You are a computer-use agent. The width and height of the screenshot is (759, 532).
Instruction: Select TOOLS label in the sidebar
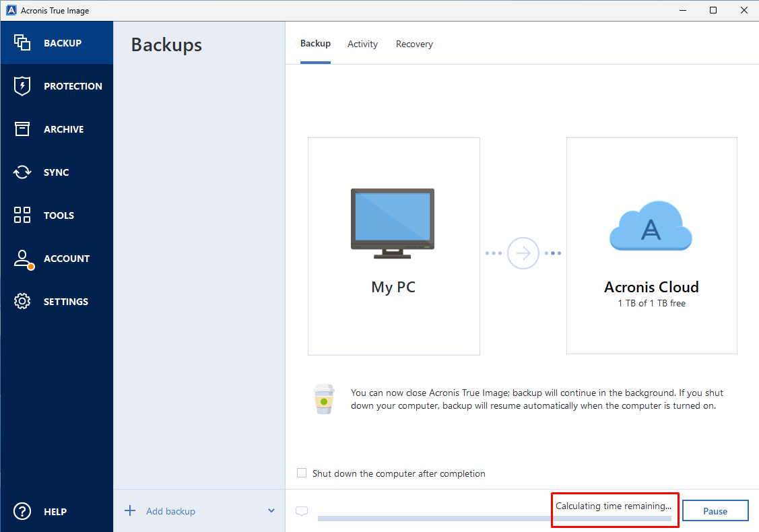[x=59, y=215]
